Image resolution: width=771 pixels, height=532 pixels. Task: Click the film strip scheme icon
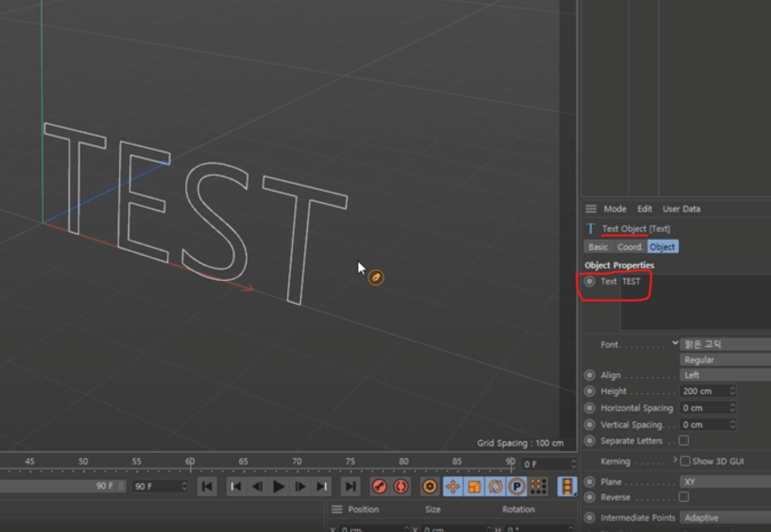point(567,486)
